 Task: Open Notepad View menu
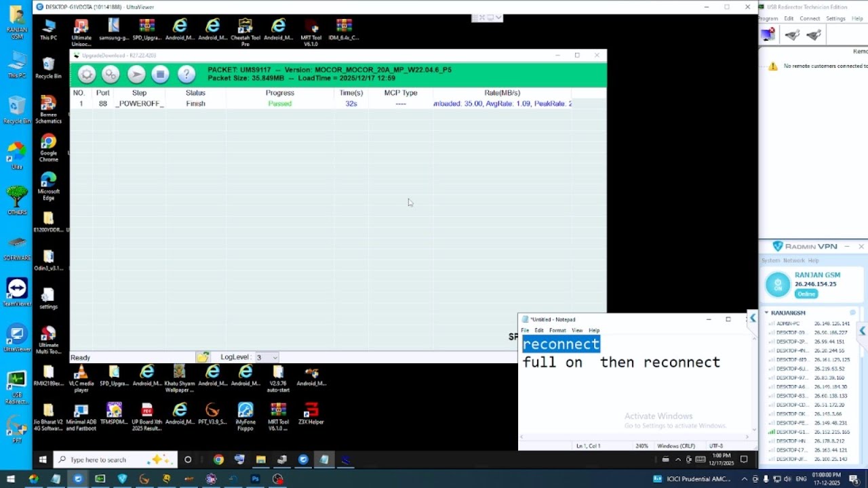(577, 330)
